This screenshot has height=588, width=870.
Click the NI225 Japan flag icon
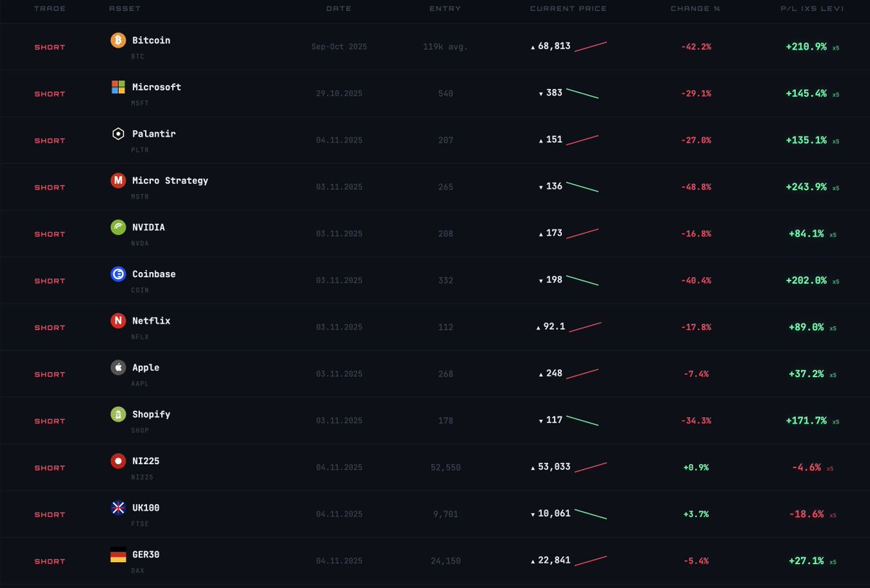tap(118, 461)
